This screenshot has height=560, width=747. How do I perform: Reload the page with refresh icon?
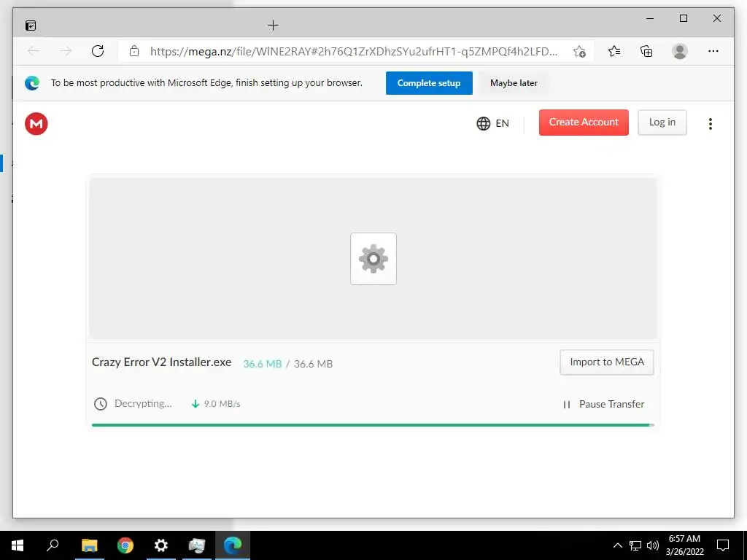click(98, 51)
